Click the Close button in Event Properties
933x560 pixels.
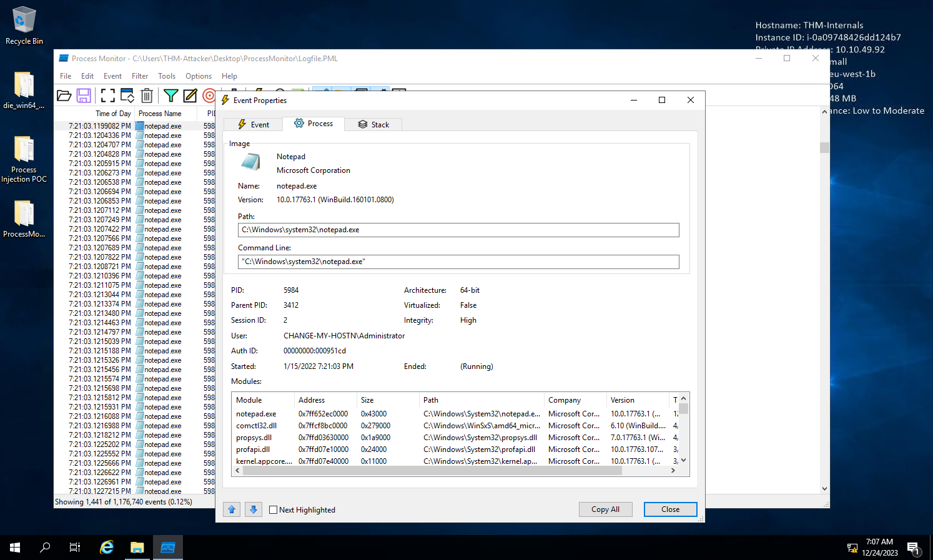point(670,509)
